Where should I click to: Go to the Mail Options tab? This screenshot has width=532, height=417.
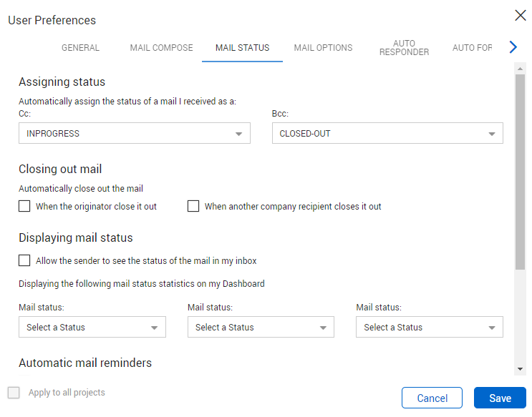[x=323, y=48]
